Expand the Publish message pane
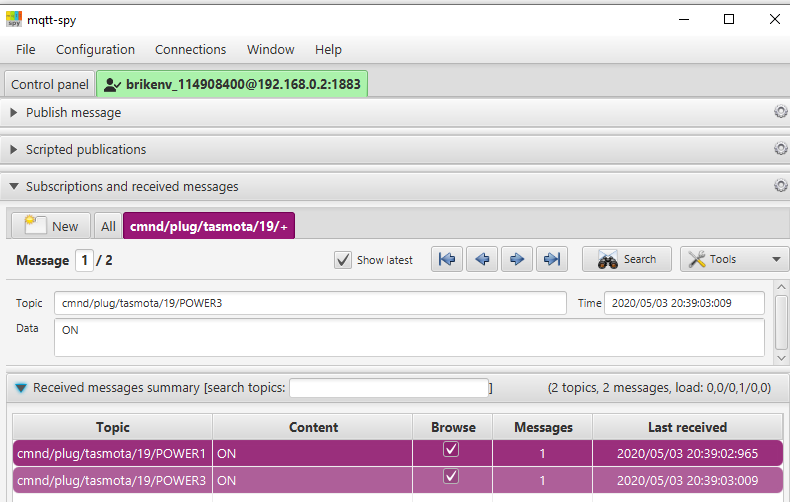 point(14,112)
